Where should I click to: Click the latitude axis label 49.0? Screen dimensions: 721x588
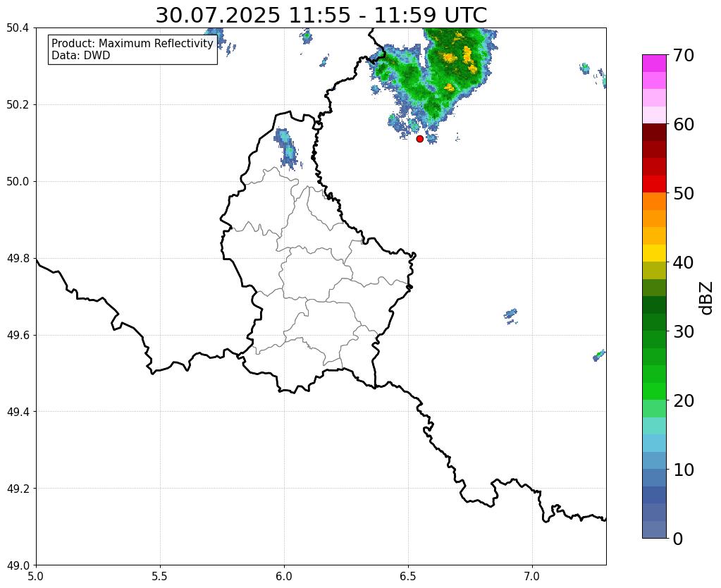pos(18,565)
